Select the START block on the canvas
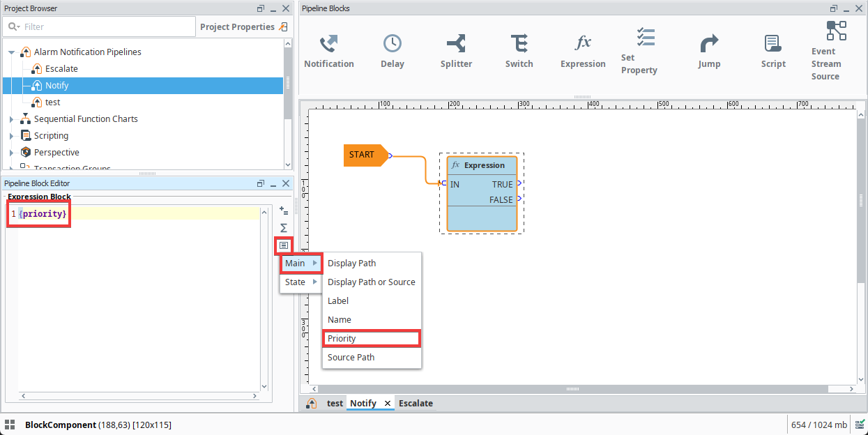Viewport: 868px width, 435px height. (x=365, y=155)
